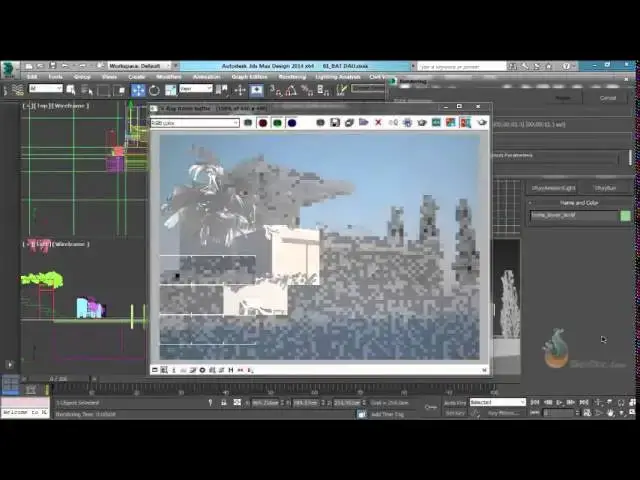Open the reference coordinate system View dropdown

[x=196, y=89]
